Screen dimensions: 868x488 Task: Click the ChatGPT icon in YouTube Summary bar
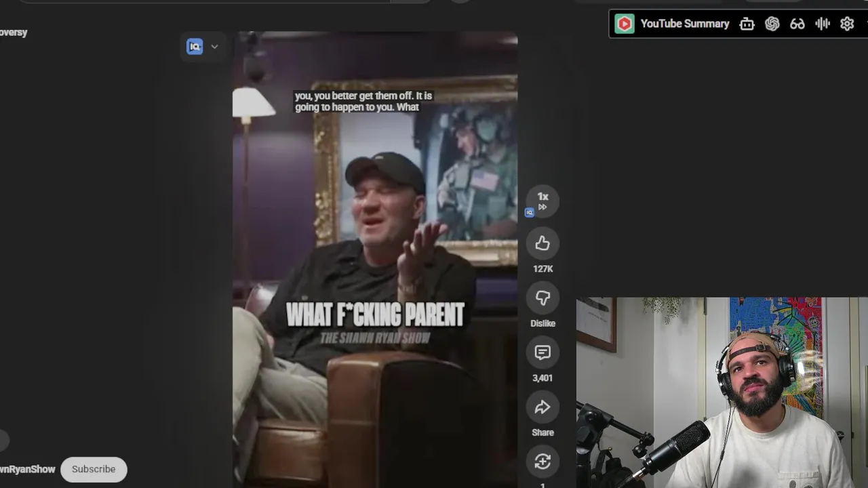772,24
